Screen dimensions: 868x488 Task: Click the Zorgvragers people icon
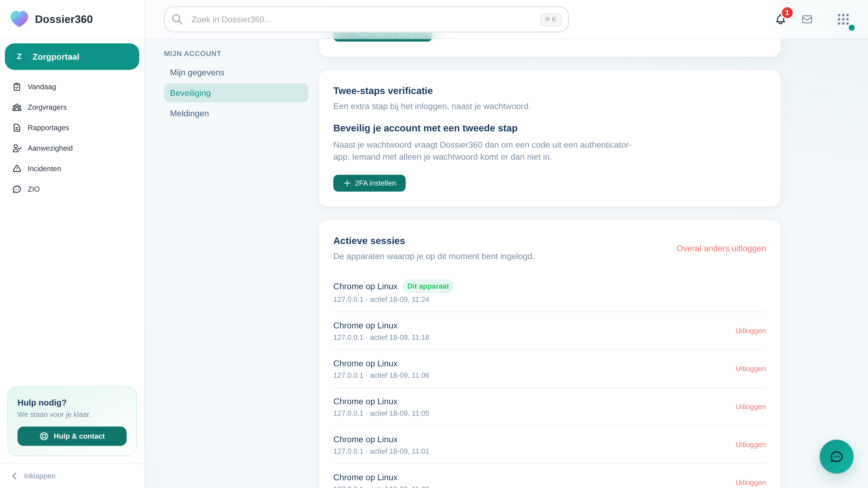coord(17,108)
